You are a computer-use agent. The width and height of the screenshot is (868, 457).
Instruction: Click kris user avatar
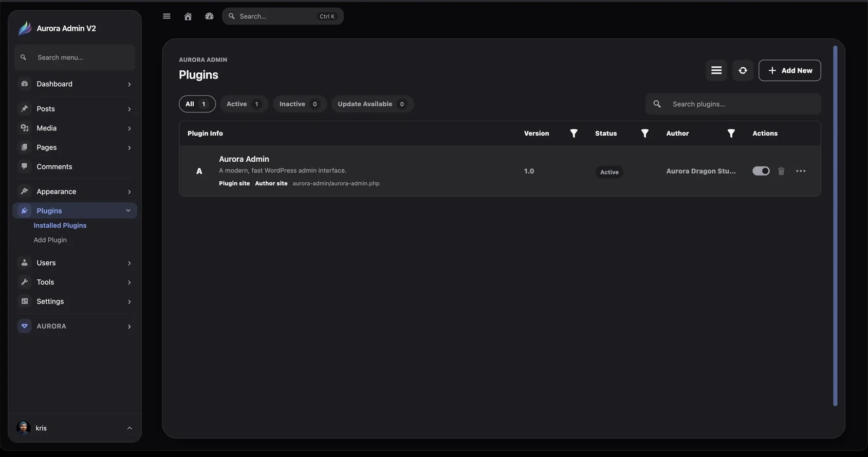(x=23, y=428)
